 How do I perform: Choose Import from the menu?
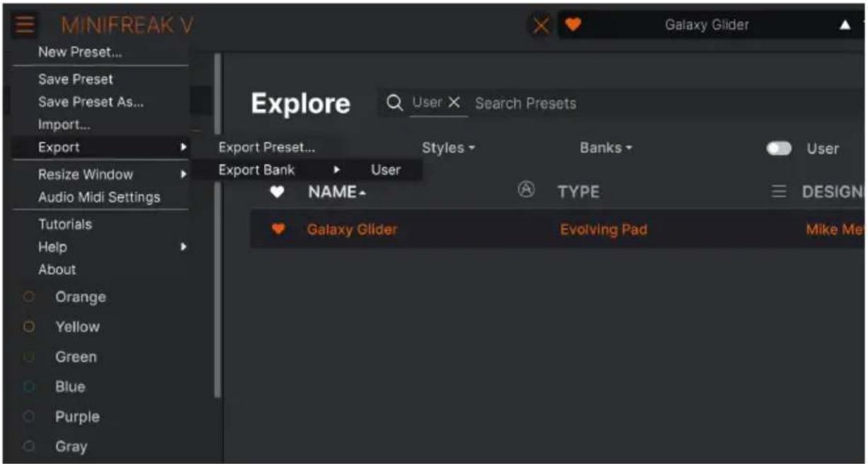(x=64, y=124)
